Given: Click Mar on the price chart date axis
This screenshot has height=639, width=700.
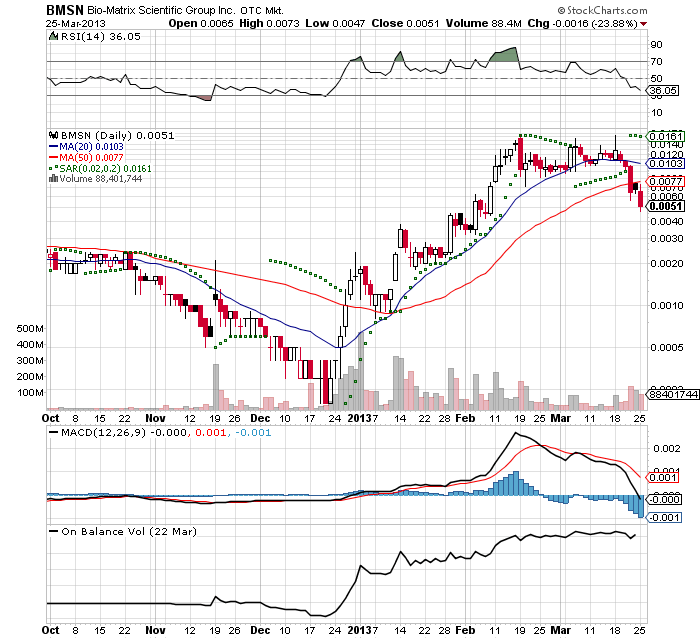Looking at the screenshot, I should (560, 418).
